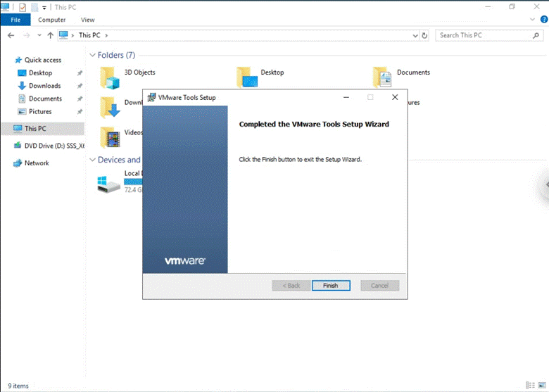This screenshot has height=392, width=549.
Task: Click the search magnifier icon
Action: pyautogui.click(x=536, y=35)
